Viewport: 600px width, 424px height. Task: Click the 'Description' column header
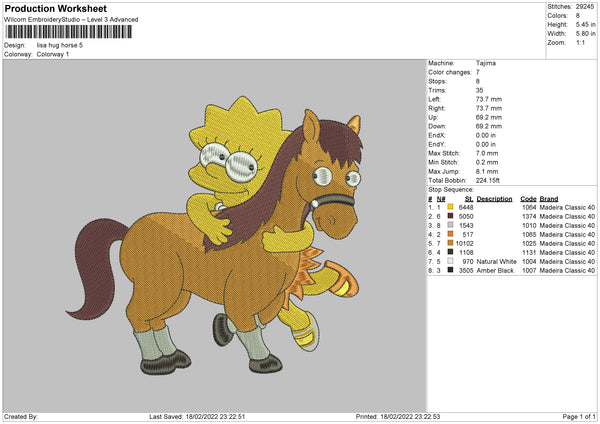click(x=494, y=199)
